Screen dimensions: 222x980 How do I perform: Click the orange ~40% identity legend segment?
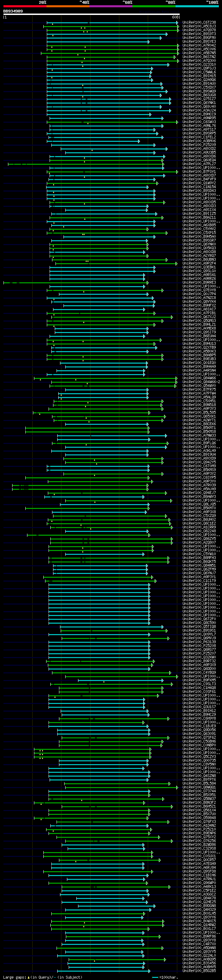pos(68,6)
